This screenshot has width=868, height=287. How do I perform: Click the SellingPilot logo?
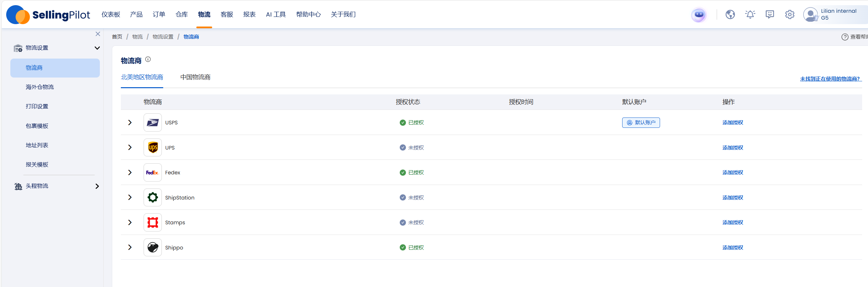coord(48,15)
